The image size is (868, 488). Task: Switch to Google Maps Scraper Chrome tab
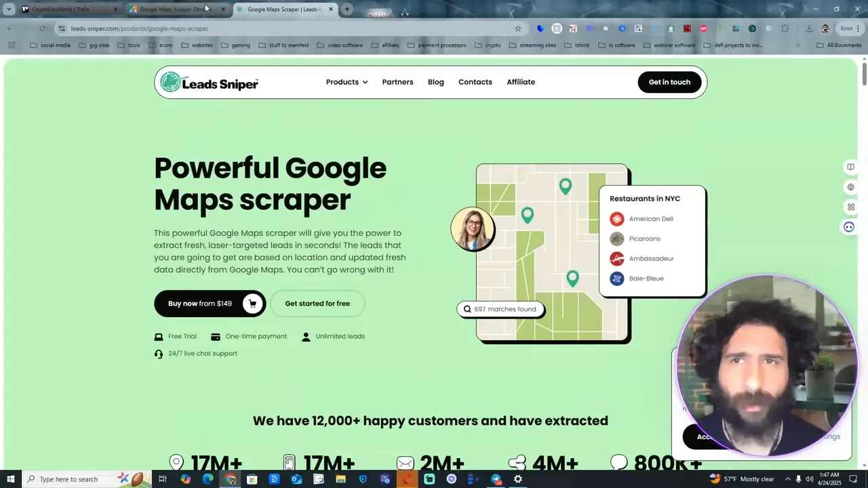pos(176,9)
